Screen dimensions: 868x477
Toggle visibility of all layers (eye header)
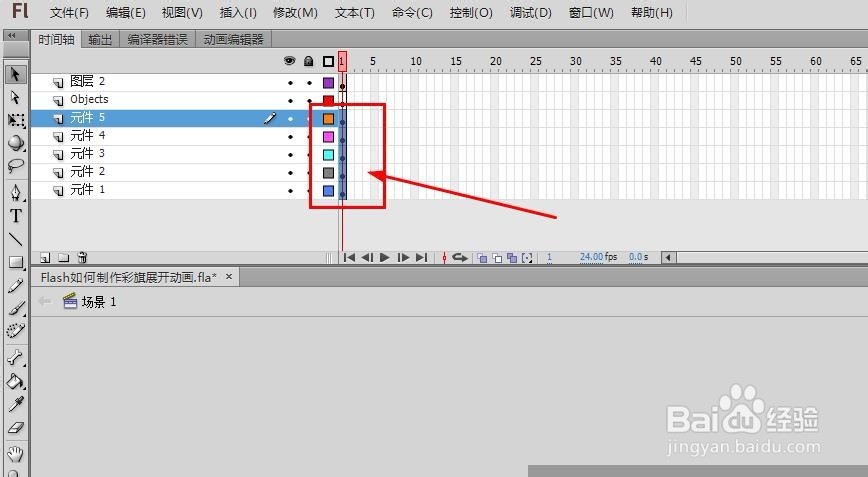click(290, 61)
